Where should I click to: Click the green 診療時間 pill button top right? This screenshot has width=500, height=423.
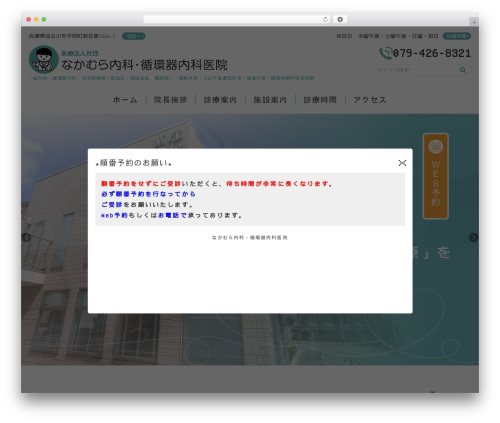(x=457, y=36)
